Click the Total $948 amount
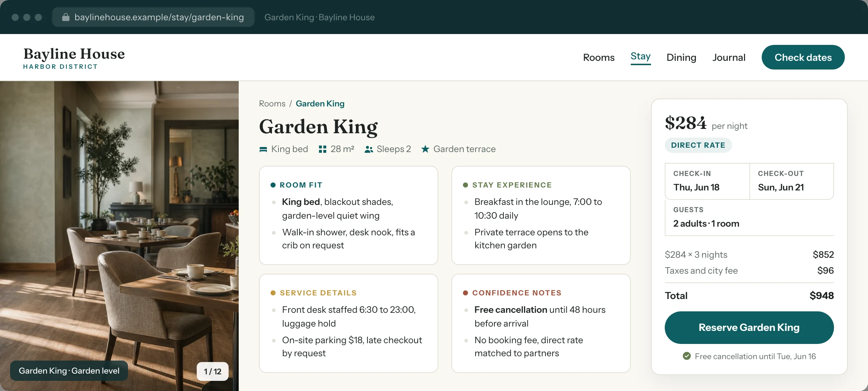 pyautogui.click(x=821, y=295)
